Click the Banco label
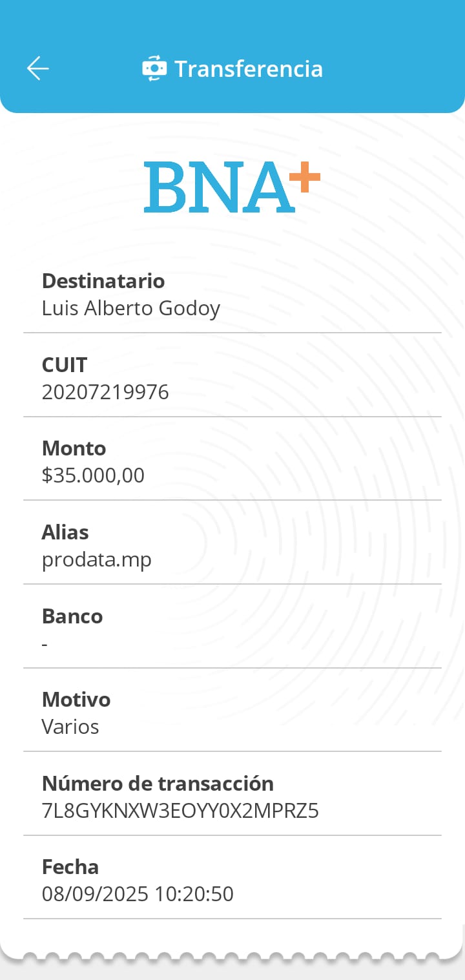Viewport: 465px width, 980px height. click(x=72, y=616)
